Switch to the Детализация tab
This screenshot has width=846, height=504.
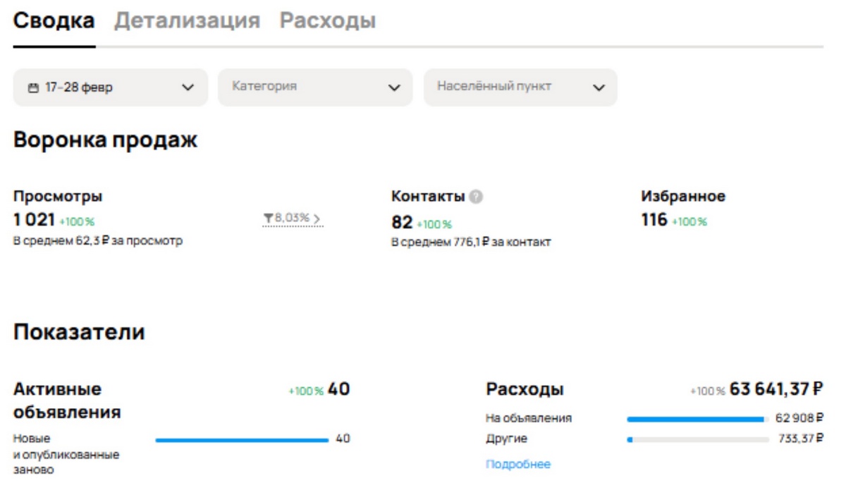187,20
